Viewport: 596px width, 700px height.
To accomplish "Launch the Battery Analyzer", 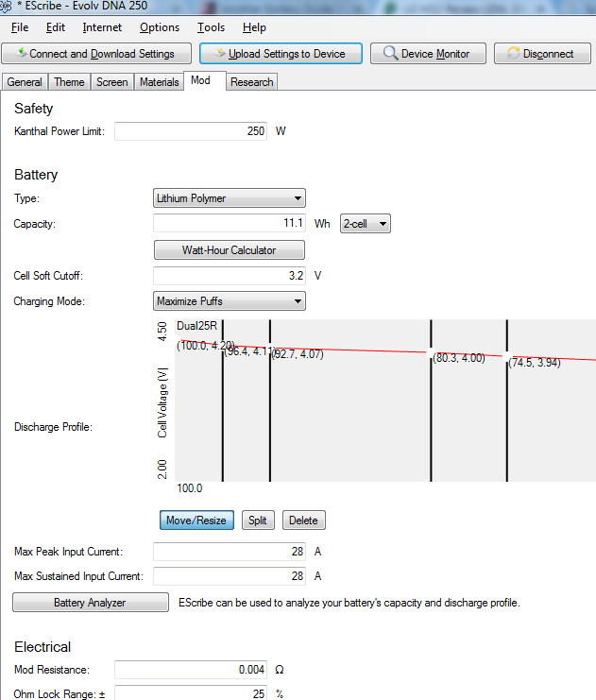I will 90,603.
